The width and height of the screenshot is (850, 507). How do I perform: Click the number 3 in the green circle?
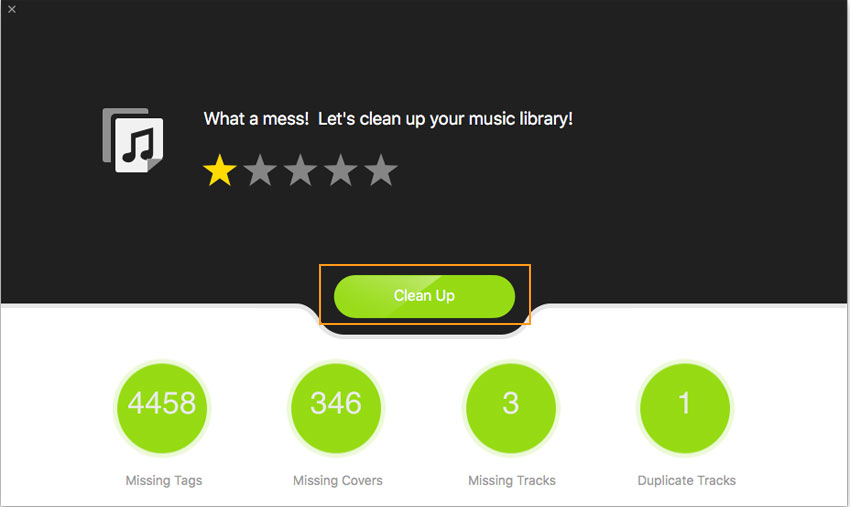[511, 403]
